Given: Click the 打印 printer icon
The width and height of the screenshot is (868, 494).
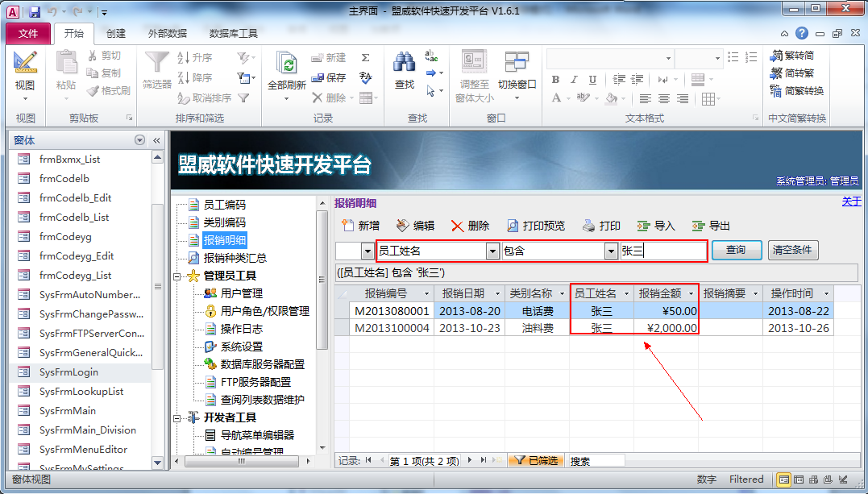Looking at the screenshot, I should click(x=588, y=226).
